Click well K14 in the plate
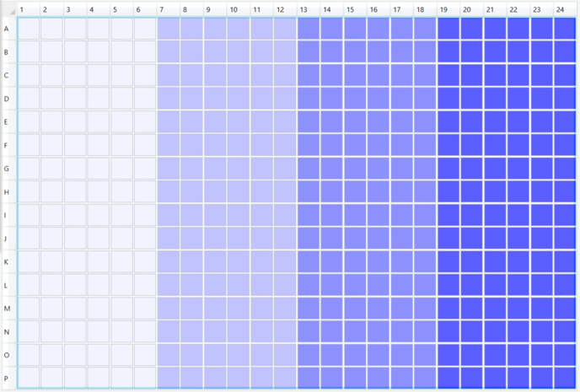The image size is (580, 392). point(331,261)
